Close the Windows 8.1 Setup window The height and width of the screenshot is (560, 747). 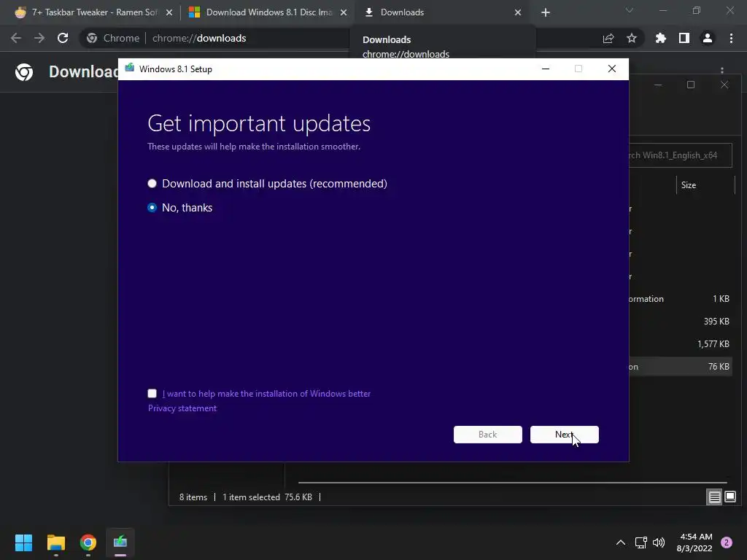tap(612, 69)
